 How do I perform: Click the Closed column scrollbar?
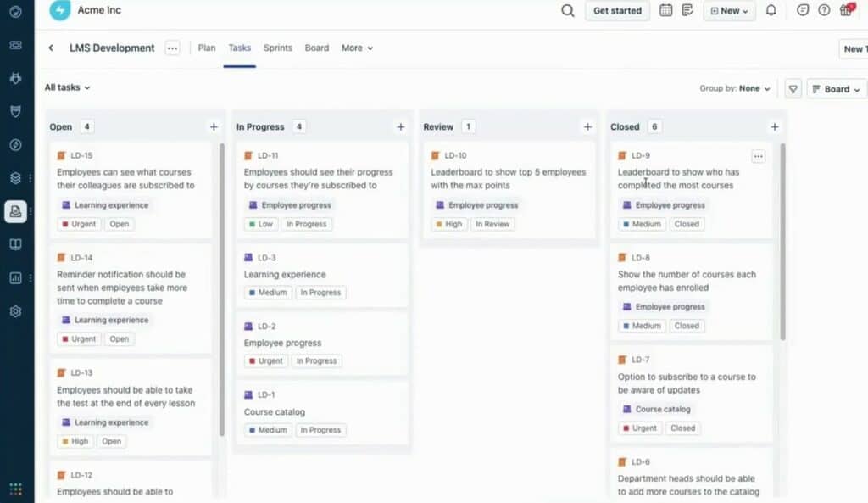coord(782,242)
